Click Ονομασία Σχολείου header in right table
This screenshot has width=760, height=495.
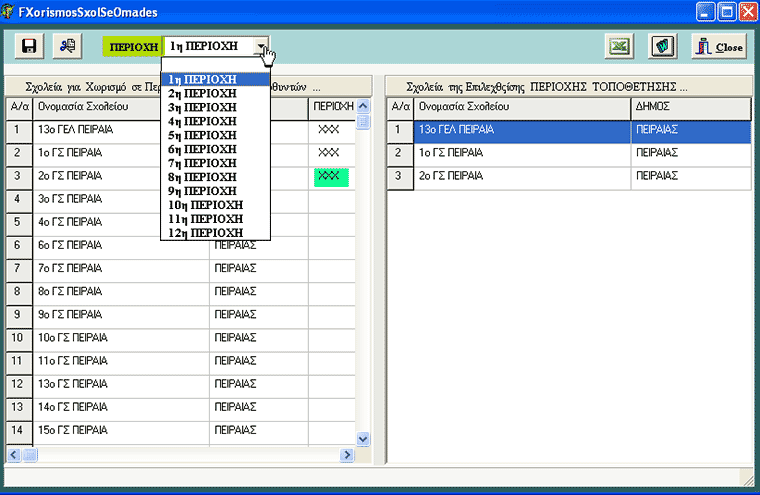point(522,106)
